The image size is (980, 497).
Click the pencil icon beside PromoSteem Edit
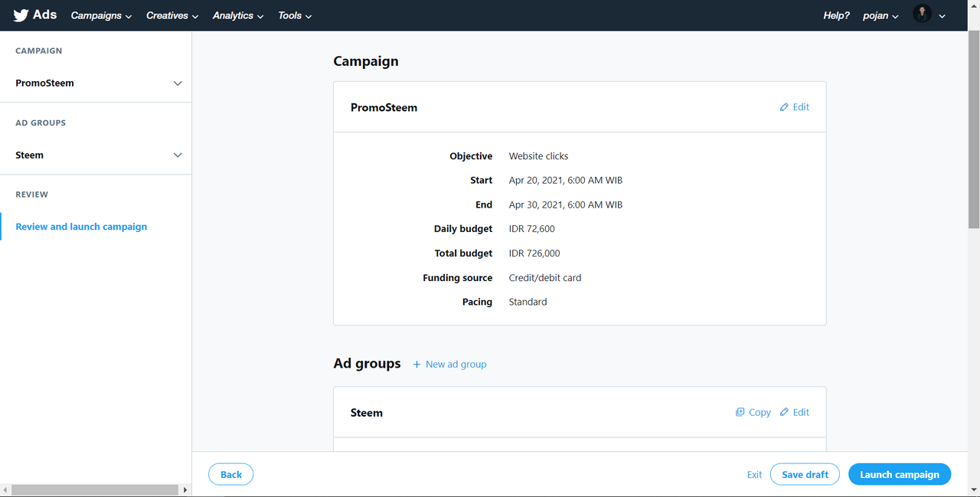coord(784,107)
